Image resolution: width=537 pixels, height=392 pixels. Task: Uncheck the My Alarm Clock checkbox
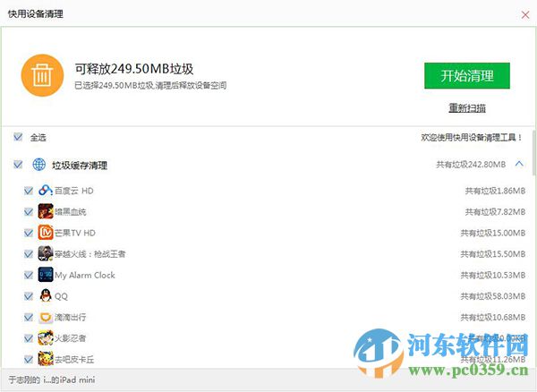click(x=29, y=276)
